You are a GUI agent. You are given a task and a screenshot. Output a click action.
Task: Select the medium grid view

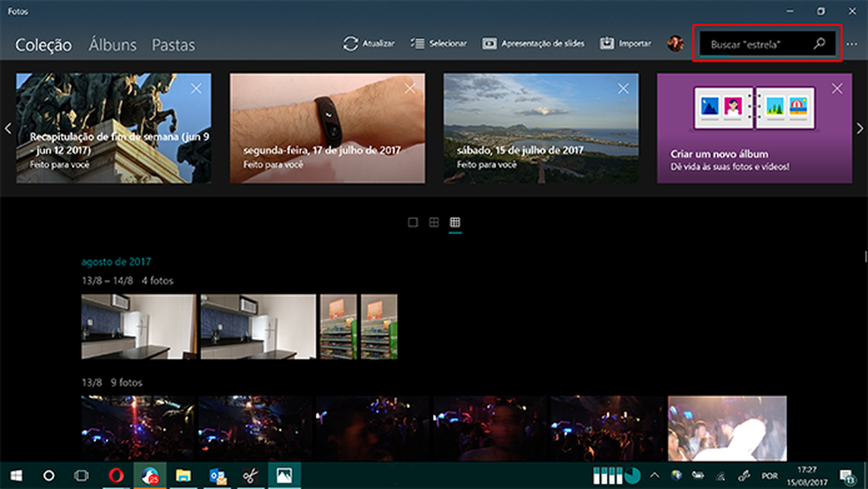click(434, 222)
